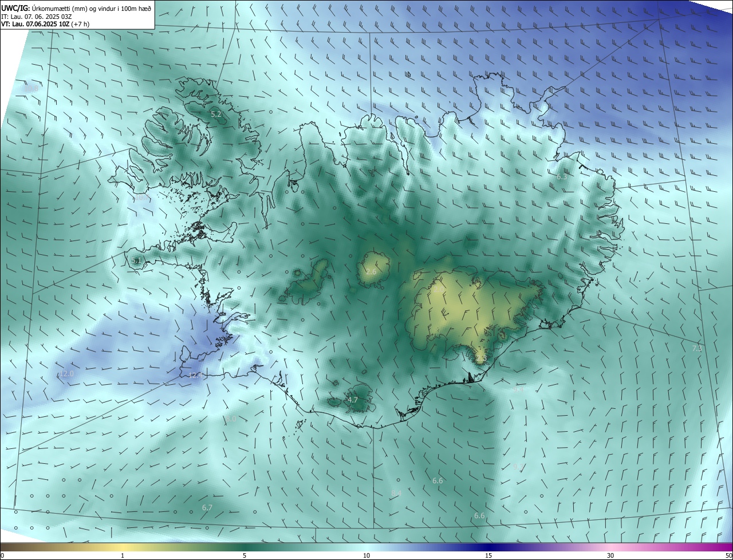
Task: Click the 12.0 value over the sea
Action: click(x=67, y=373)
